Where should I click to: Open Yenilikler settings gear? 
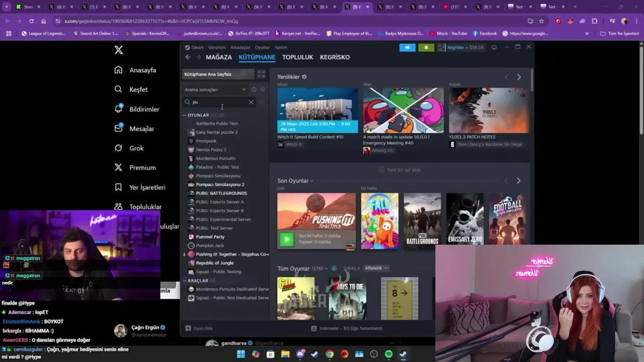[304, 77]
